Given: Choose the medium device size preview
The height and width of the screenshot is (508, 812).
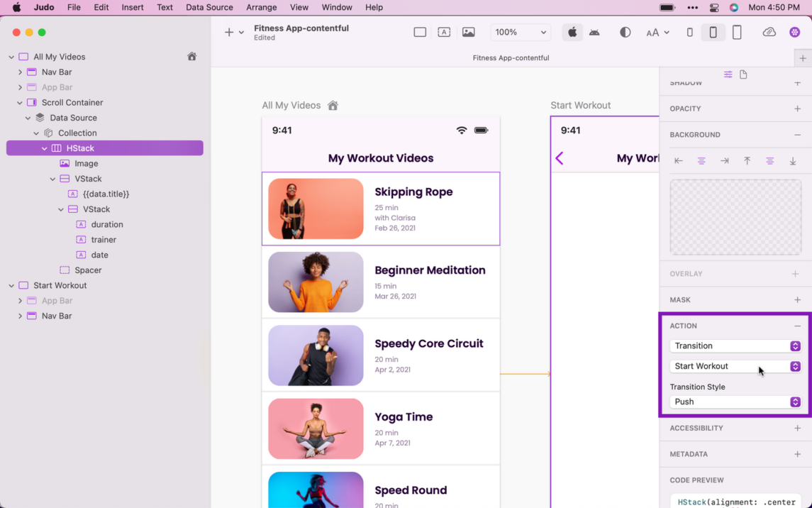Looking at the screenshot, I should tap(713, 32).
